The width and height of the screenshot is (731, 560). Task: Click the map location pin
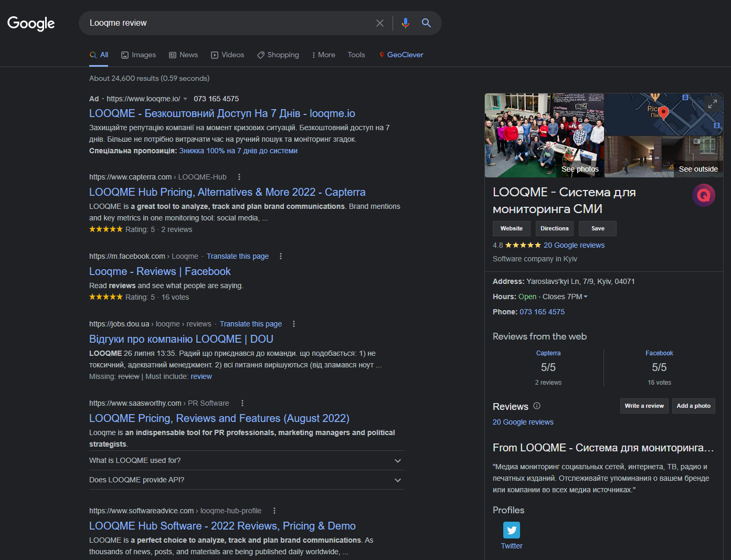click(x=663, y=112)
